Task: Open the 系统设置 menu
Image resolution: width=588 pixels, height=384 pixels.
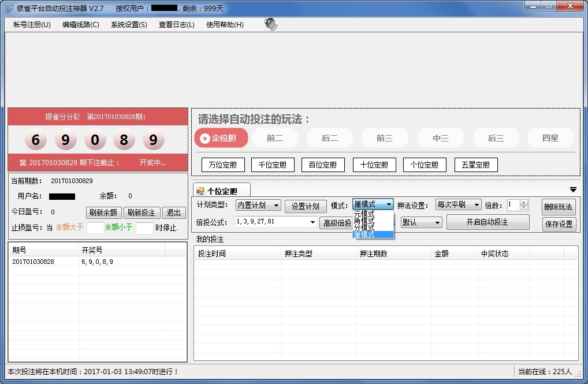Action: click(129, 25)
